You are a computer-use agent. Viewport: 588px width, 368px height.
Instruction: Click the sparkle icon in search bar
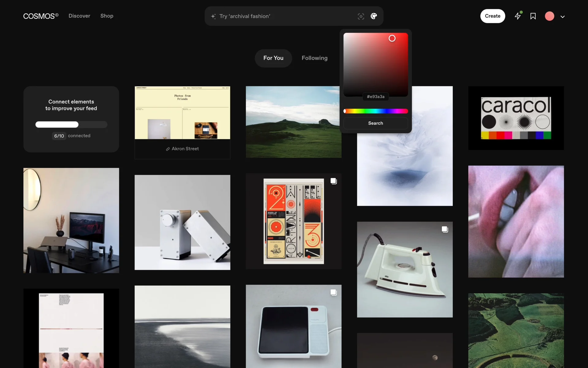tap(213, 16)
